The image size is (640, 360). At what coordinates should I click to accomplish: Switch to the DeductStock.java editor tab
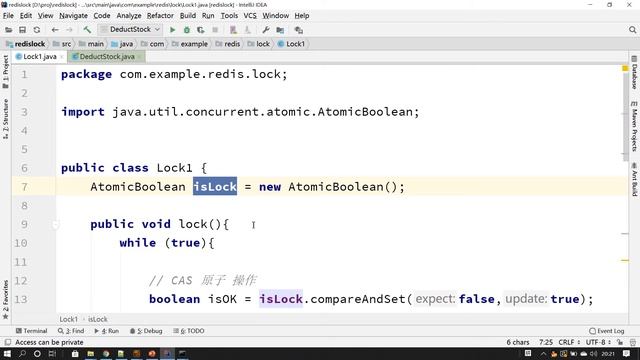(x=107, y=57)
